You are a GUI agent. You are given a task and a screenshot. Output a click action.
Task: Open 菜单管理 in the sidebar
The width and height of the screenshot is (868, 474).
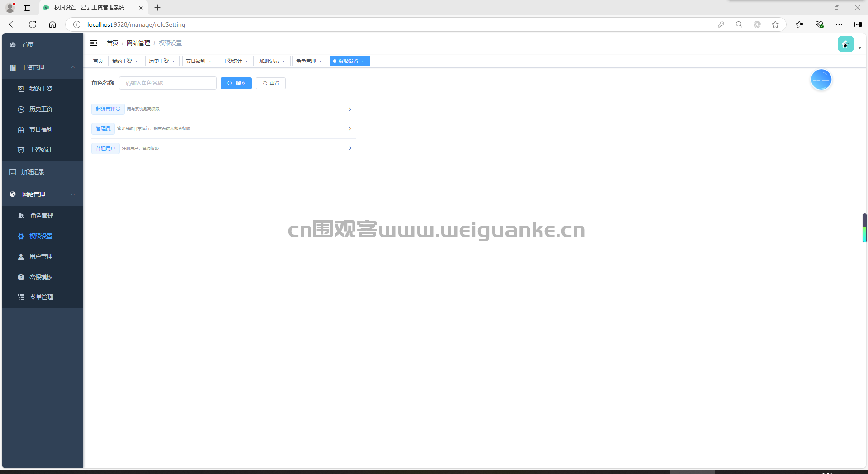click(42, 298)
